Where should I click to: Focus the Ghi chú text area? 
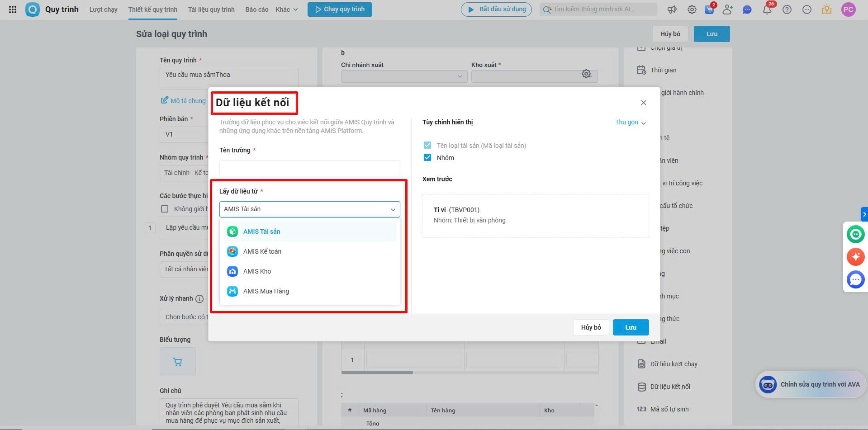point(229,412)
